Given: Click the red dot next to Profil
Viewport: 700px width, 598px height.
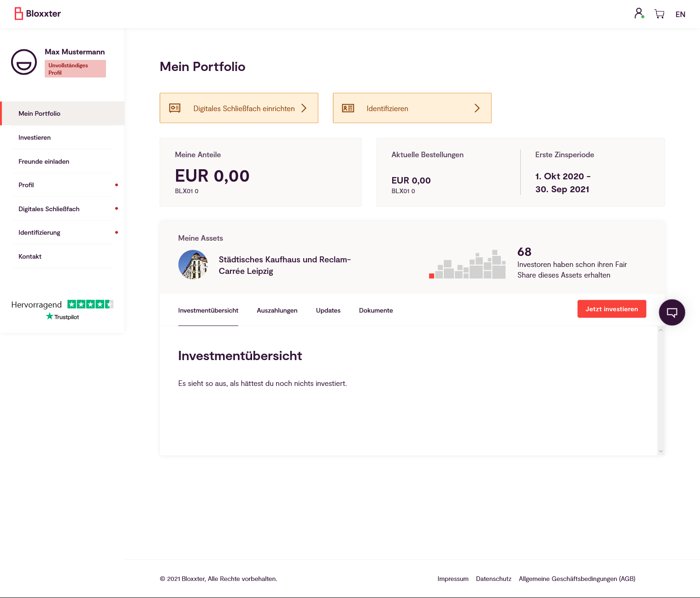Looking at the screenshot, I should [x=117, y=185].
